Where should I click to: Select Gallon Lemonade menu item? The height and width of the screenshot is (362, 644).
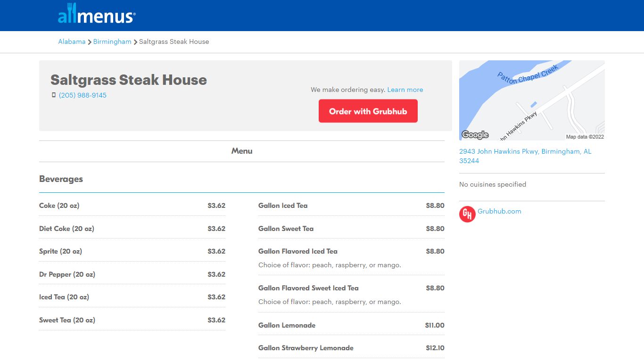click(x=287, y=325)
